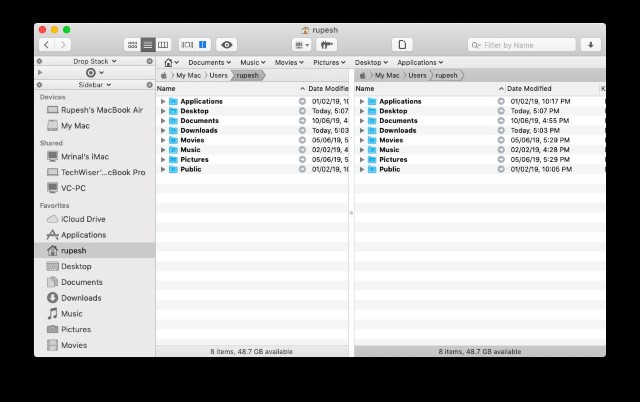Open the new file document icon

click(x=402, y=45)
